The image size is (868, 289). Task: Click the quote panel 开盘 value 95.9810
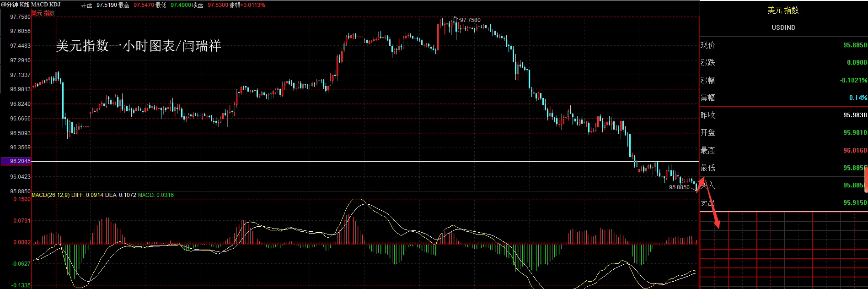point(855,133)
